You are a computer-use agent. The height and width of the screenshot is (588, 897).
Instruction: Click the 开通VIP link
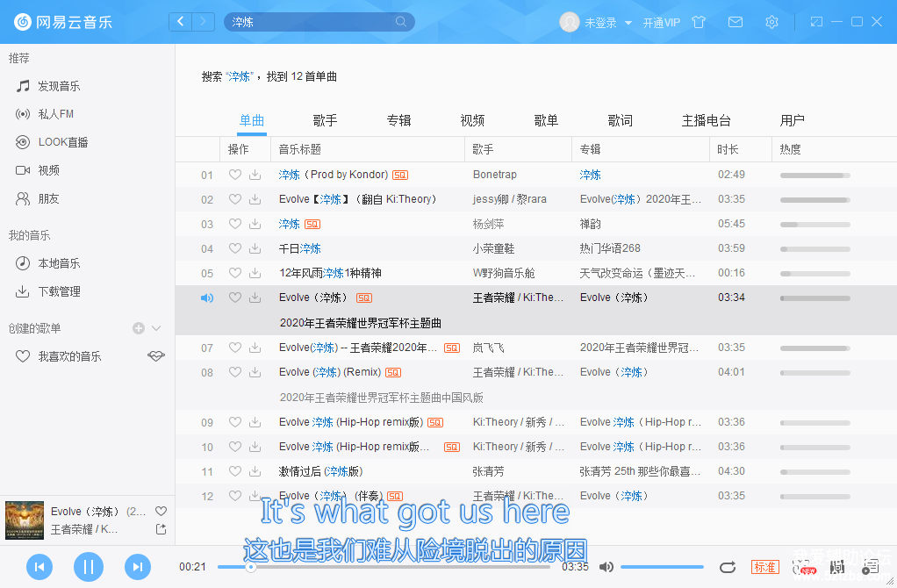point(661,23)
